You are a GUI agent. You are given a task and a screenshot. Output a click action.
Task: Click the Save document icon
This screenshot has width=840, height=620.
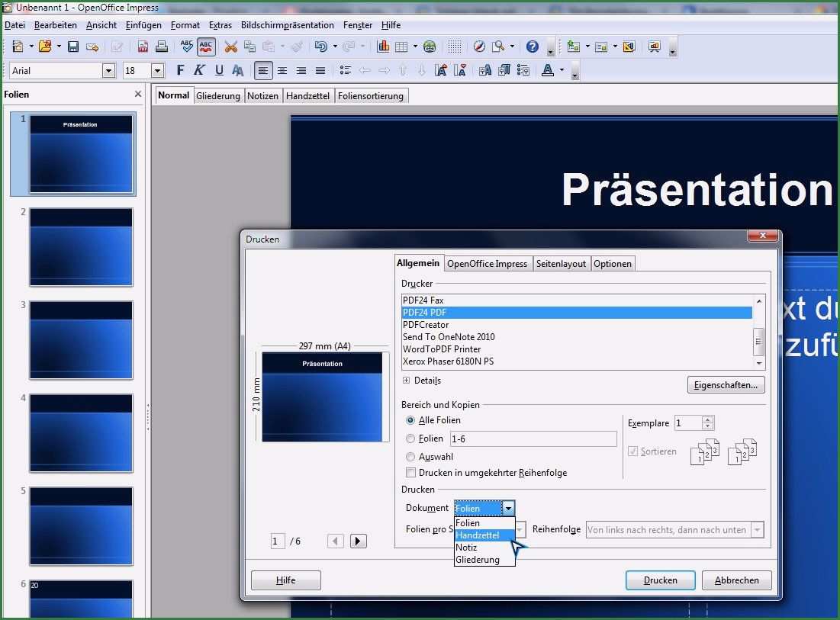(73, 47)
